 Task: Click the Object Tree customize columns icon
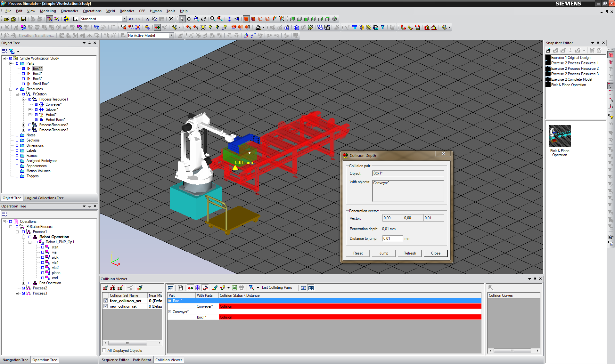pyautogui.click(x=4, y=51)
